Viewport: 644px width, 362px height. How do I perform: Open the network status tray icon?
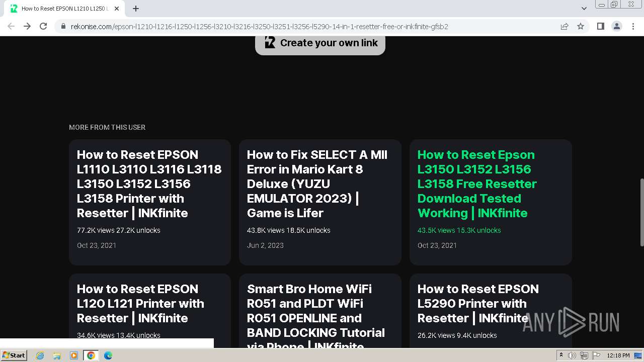(584, 355)
